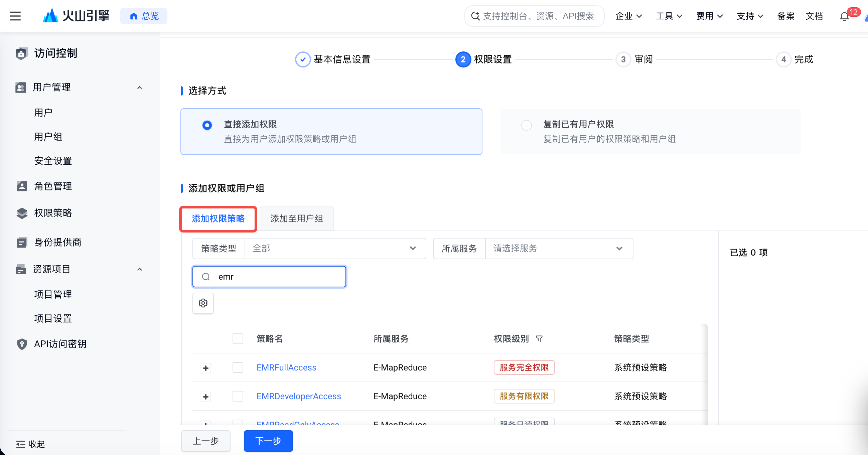
Task: Click the notification bell icon
Action: (x=844, y=16)
